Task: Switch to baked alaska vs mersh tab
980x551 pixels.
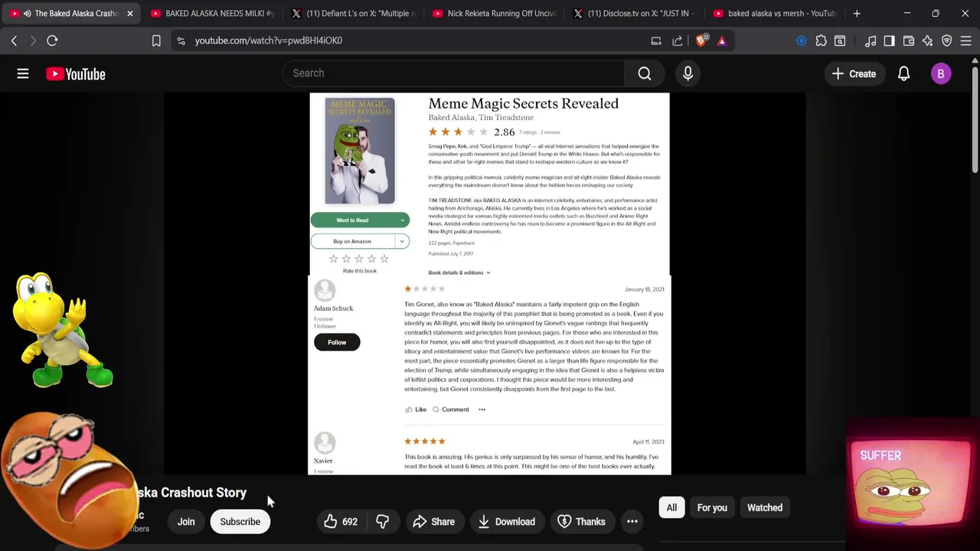Action: click(x=775, y=13)
